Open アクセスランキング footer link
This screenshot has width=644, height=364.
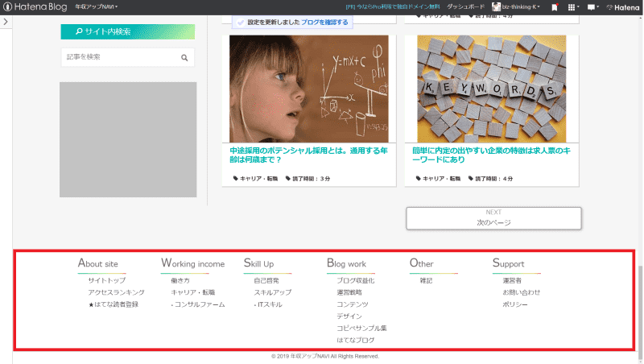tap(116, 292)
